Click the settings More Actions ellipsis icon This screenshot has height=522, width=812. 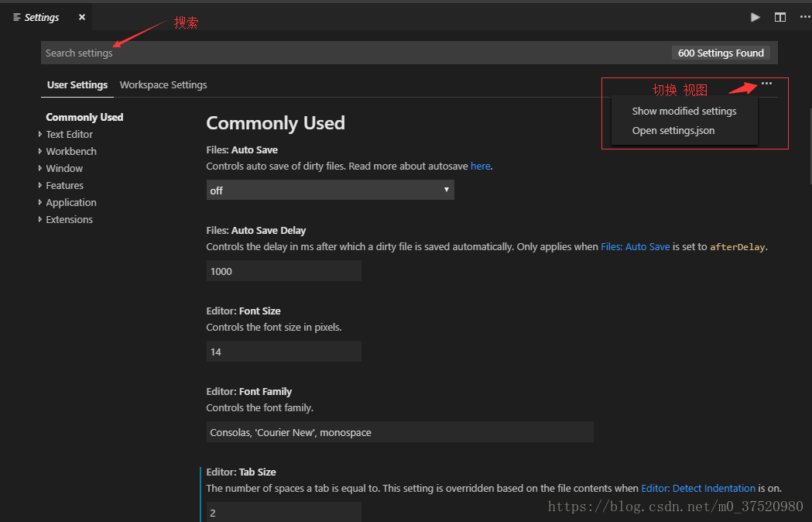[x=766, y=84]
